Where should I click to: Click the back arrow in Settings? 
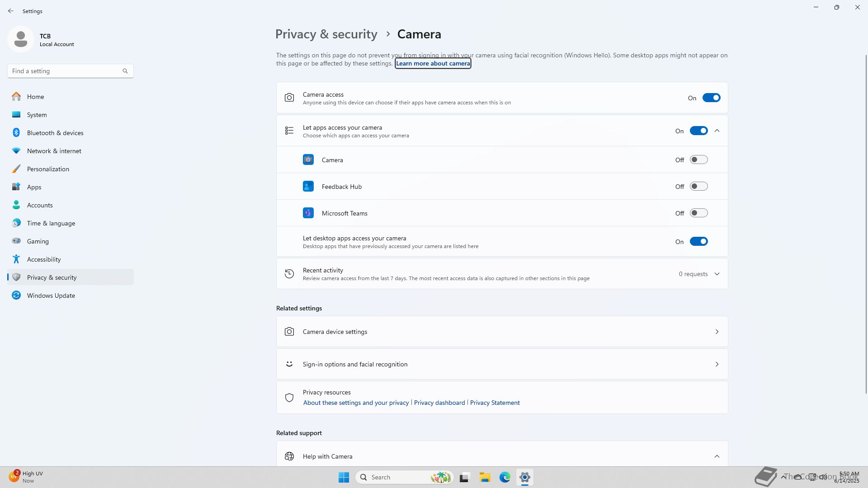11,11
